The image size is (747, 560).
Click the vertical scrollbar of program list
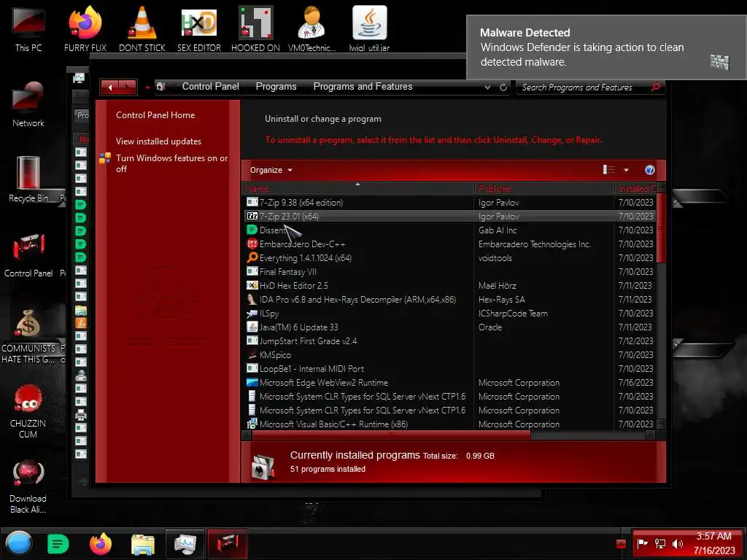(661, 228)
